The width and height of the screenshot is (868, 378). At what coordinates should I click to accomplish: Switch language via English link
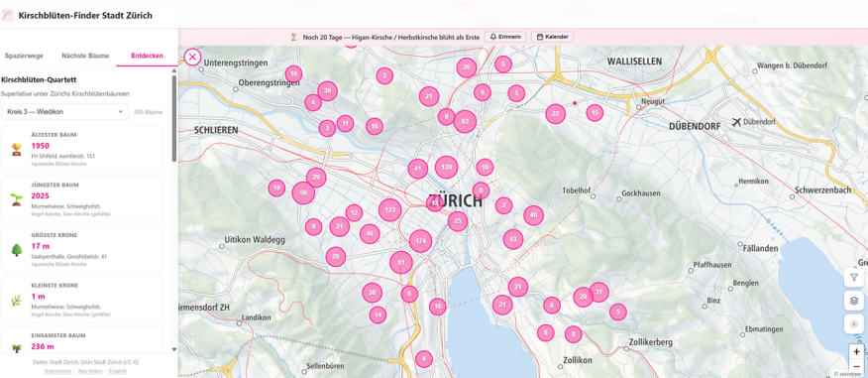coord(118,371)
